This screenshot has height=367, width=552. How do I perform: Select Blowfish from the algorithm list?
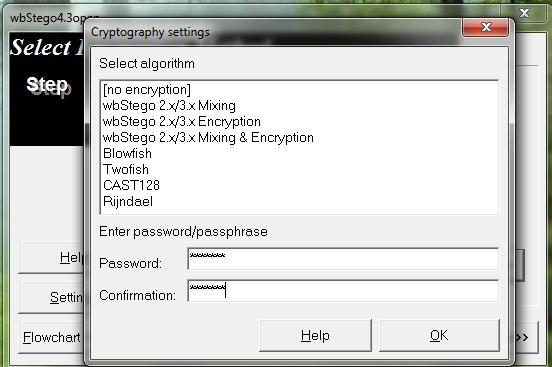pos(127,154)
